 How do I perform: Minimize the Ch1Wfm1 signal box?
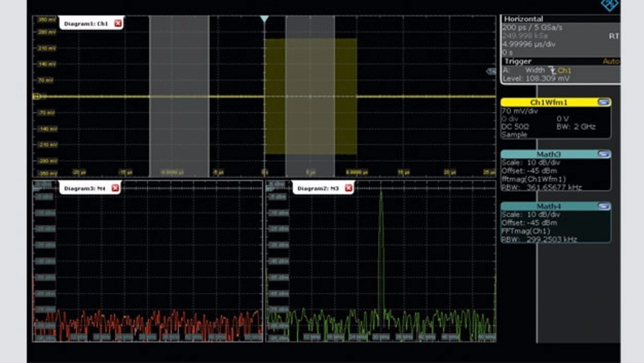604,102
